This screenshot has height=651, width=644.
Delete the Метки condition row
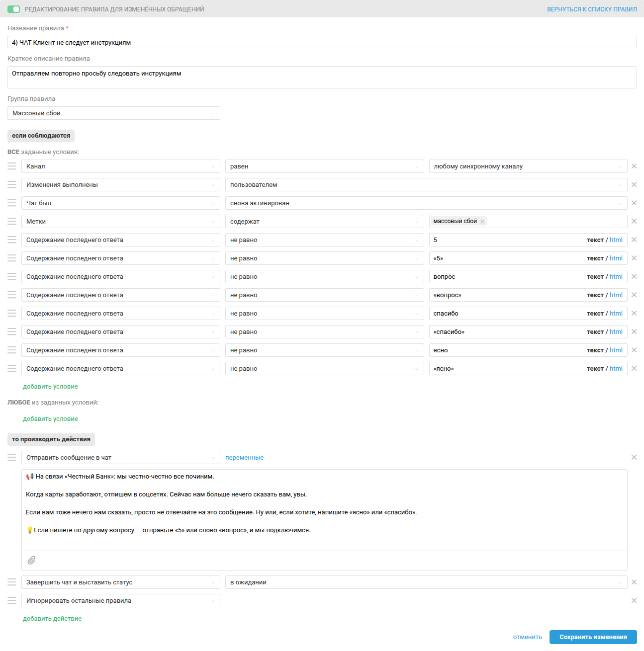[x=634, y=222]
